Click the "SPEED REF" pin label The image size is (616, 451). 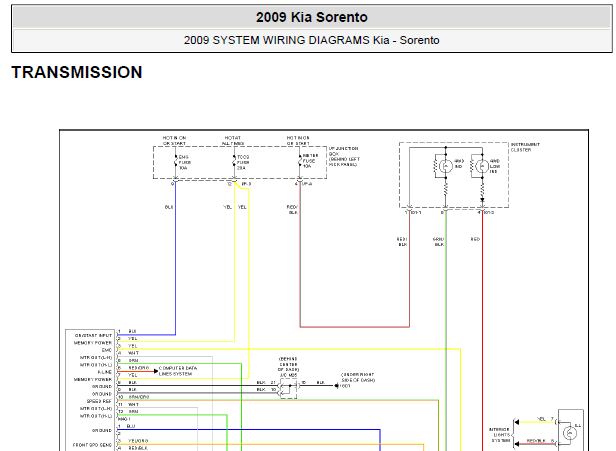coord(99,402)
